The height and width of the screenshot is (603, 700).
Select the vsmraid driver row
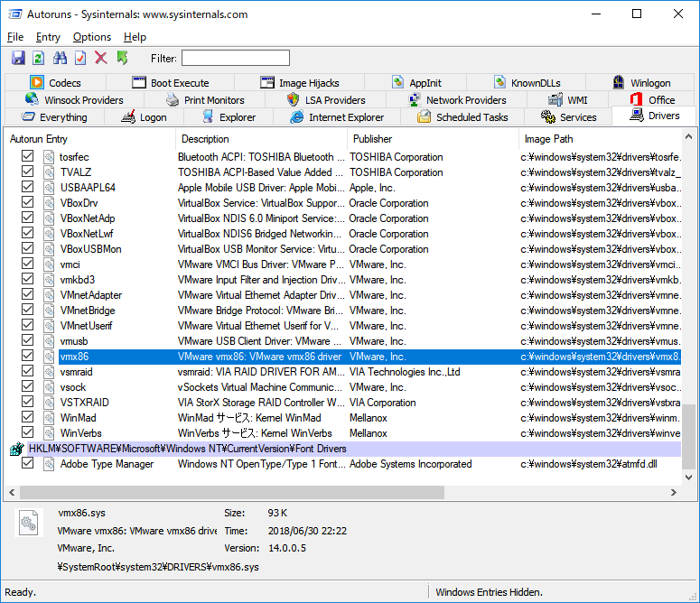click(x=344, y=372)
